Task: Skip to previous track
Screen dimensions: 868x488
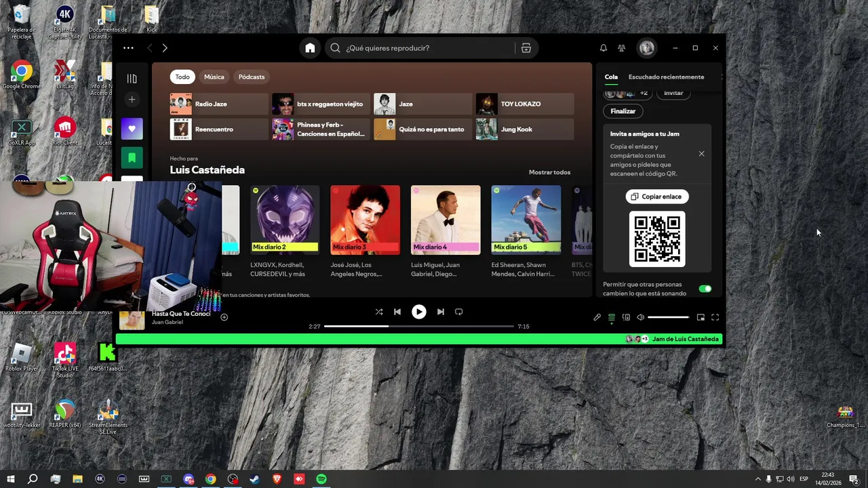Action: pyautogui.click(x=397, y=312)
